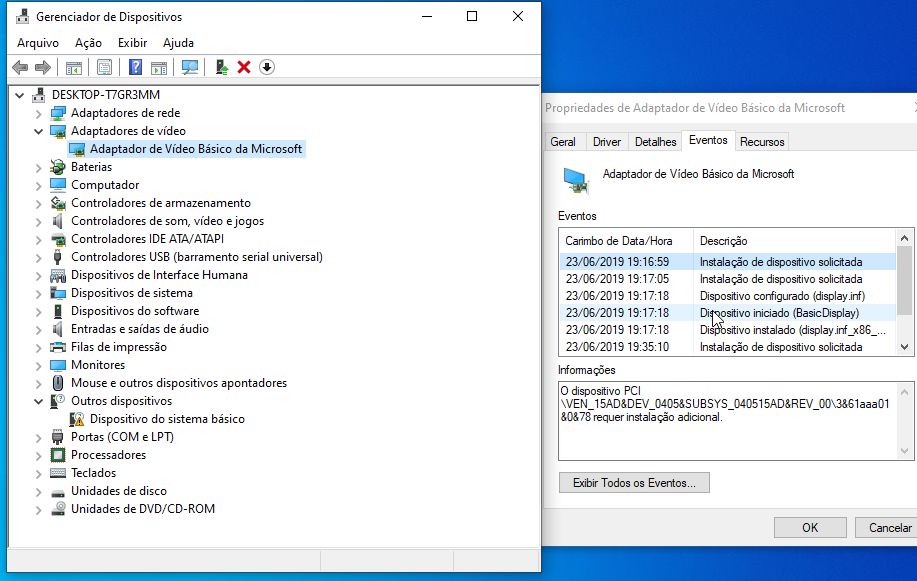Viewport: 917px width, 581px height.
Task: Click the Adaptadores de rede icon
Action: [x=57, y=113]
